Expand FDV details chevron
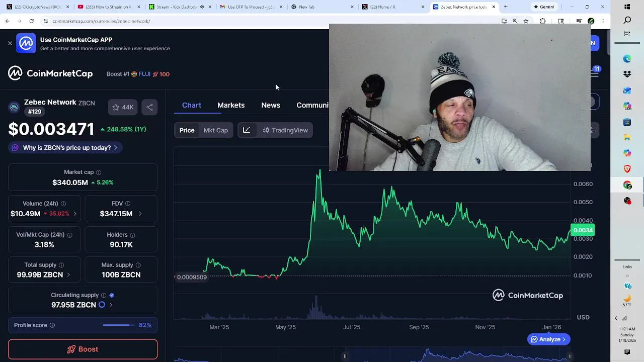This screenshot has width=644, height=362. (140, 214)
